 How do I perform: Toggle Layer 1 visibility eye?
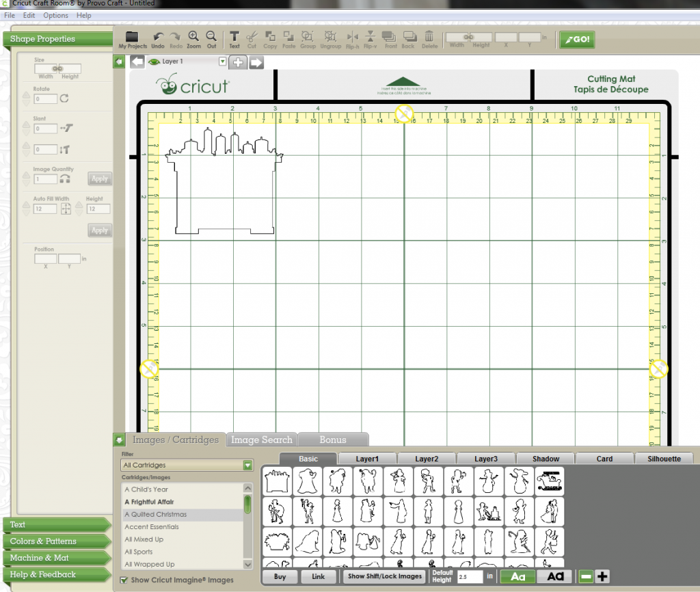[154, 62]
